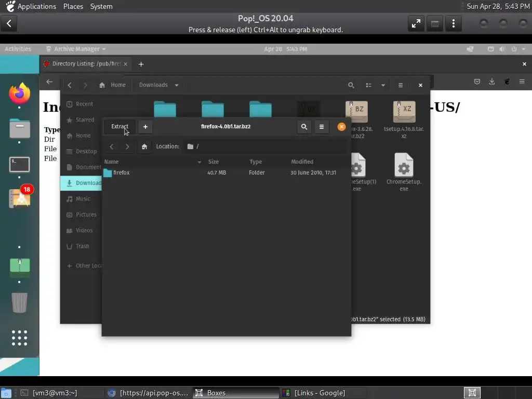532x399 pixels.
Task: Select Trash in Files sidebar
Action: (81, 246)
